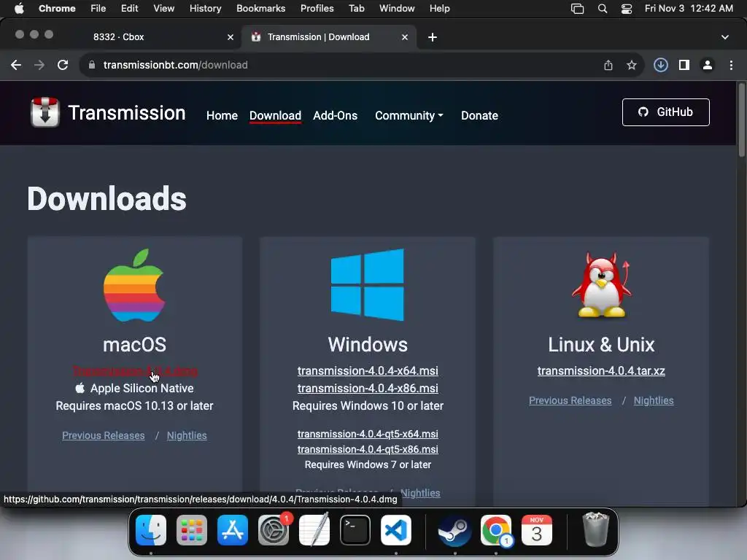Open Windows Nightlies link
Viewport: 747px width, 560px height.
coord(420,494)
